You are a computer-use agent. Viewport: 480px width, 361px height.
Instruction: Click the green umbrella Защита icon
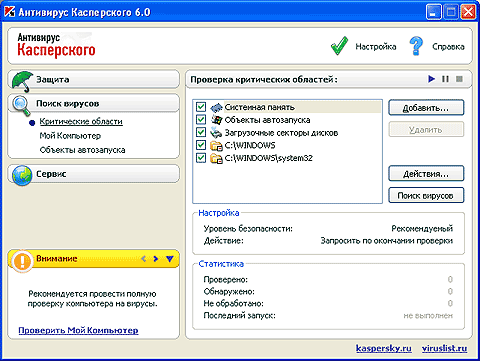22,81
